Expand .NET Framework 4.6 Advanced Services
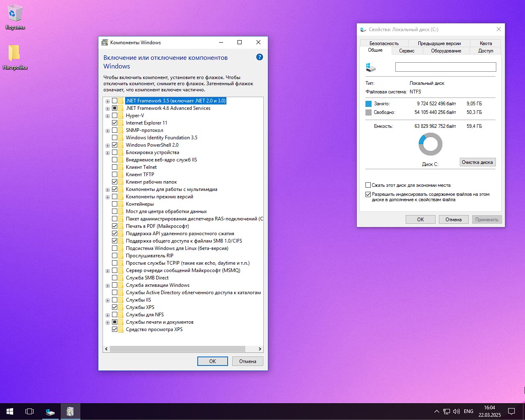This screenshot has height=420, width=525. tap(107, 109)
